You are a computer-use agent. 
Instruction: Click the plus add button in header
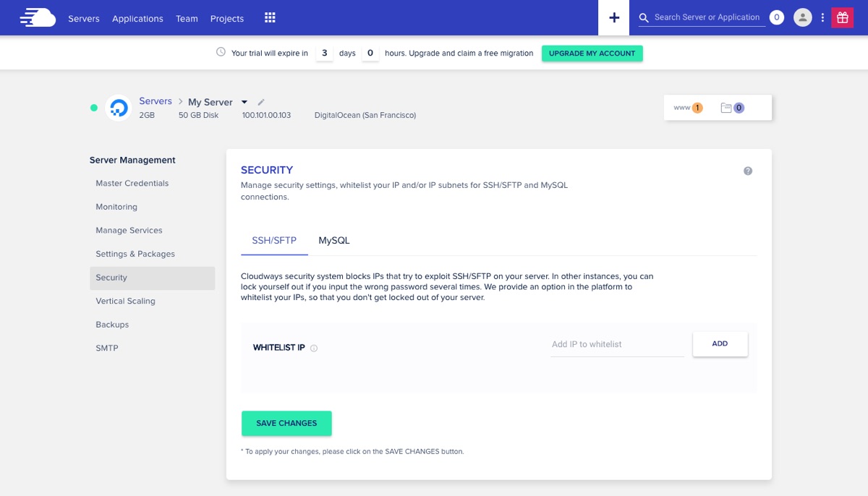[614, 17]
